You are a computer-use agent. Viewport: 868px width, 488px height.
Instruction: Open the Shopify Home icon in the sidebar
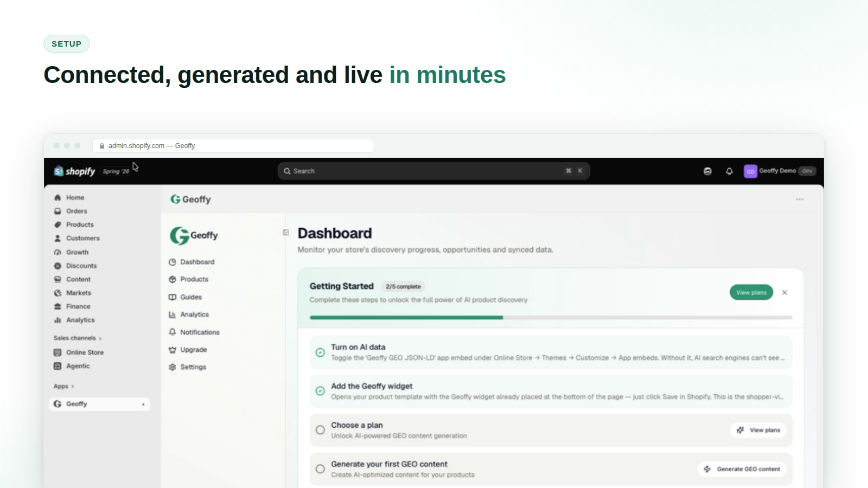tap(58, 197)
